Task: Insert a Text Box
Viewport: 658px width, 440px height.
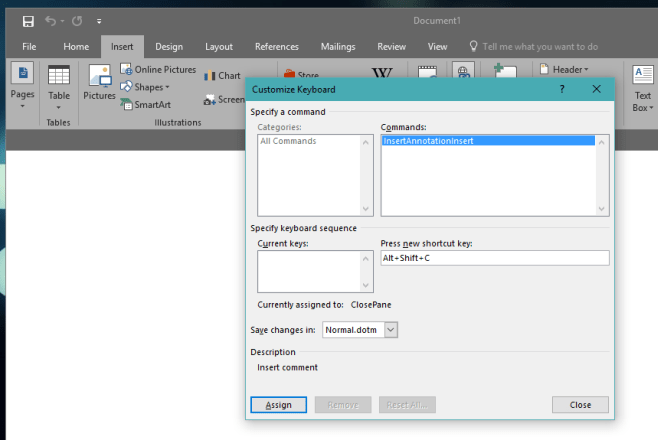Action: click(642, 87)
